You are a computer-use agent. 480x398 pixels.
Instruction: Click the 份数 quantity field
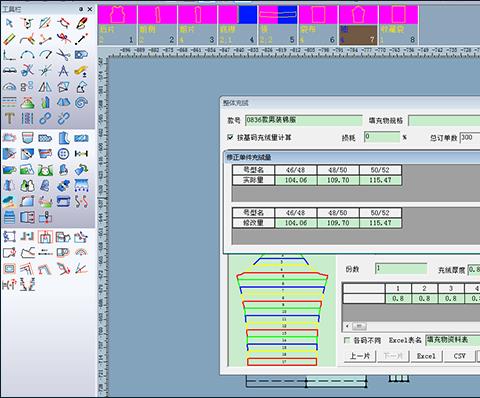coord(401,269)
